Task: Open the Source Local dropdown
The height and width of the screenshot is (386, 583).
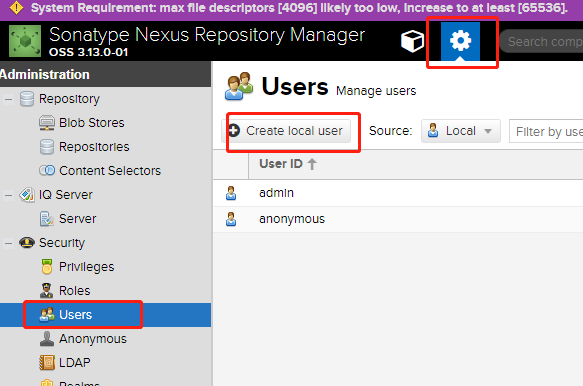Action: click(x=461, y=131)
